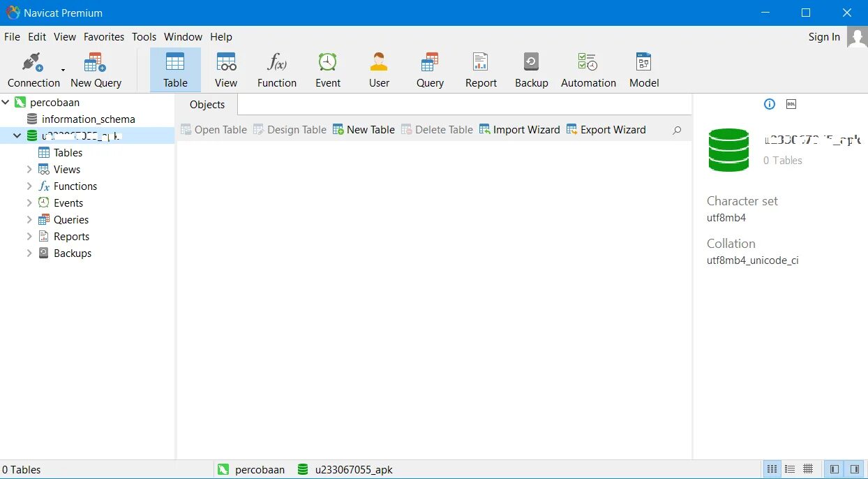Select the Report toolbar button
868x479 pixels.
(481, 70)
